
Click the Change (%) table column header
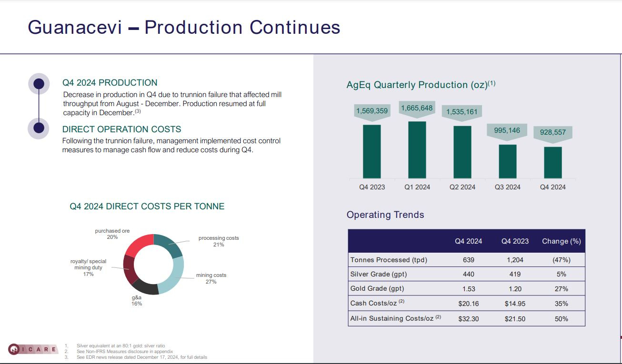[562, 241]
